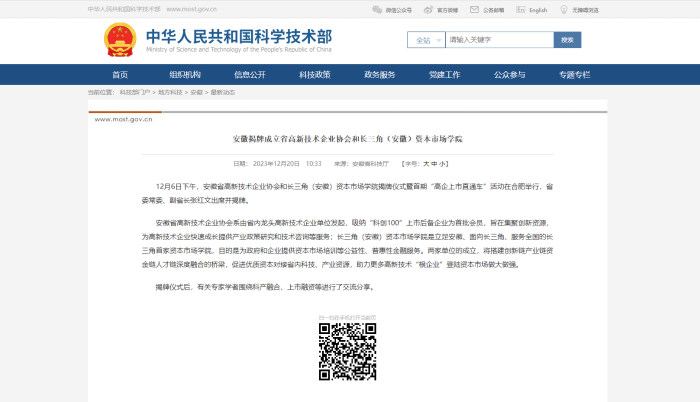The image size is (700, 402).
Task: Click the national emblem logo
Action: coord(120,39)
